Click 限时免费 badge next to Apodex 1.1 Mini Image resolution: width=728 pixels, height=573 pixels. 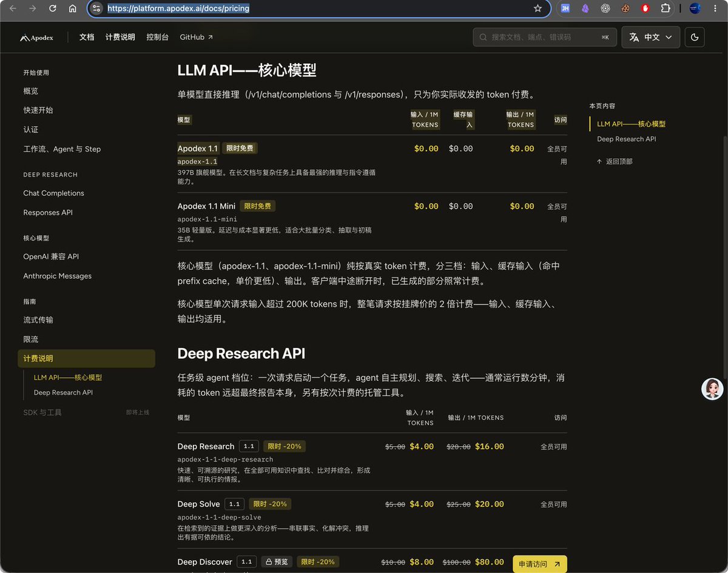pos(257,206)
